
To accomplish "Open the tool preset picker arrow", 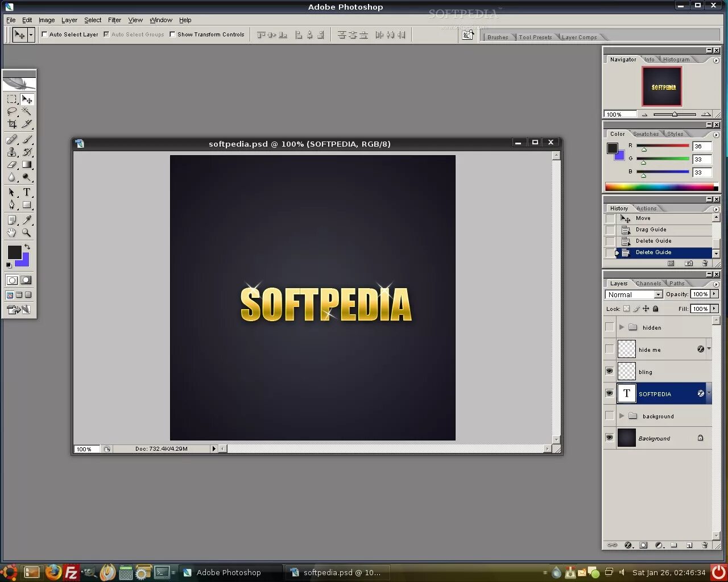I will 31,35.
